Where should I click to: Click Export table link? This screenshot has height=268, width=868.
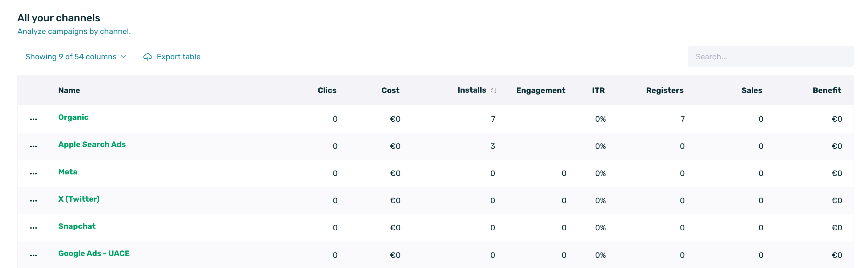click(178, 57)
